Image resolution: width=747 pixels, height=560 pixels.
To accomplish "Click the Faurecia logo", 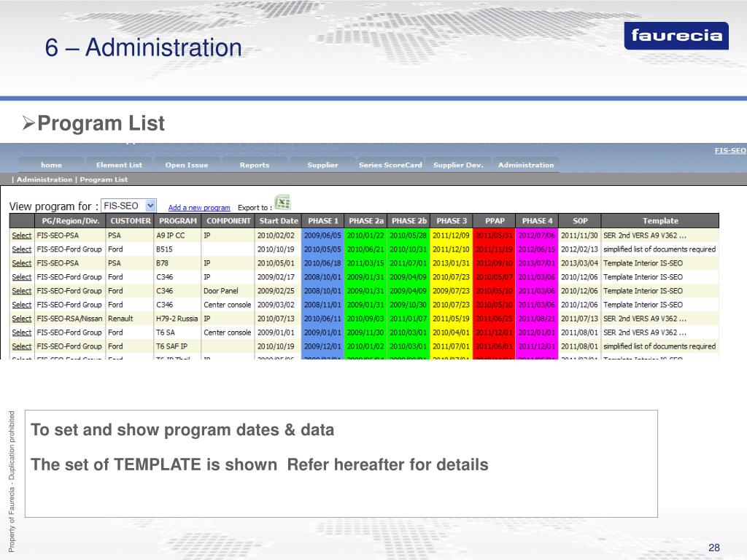I will tap(676, 36).
